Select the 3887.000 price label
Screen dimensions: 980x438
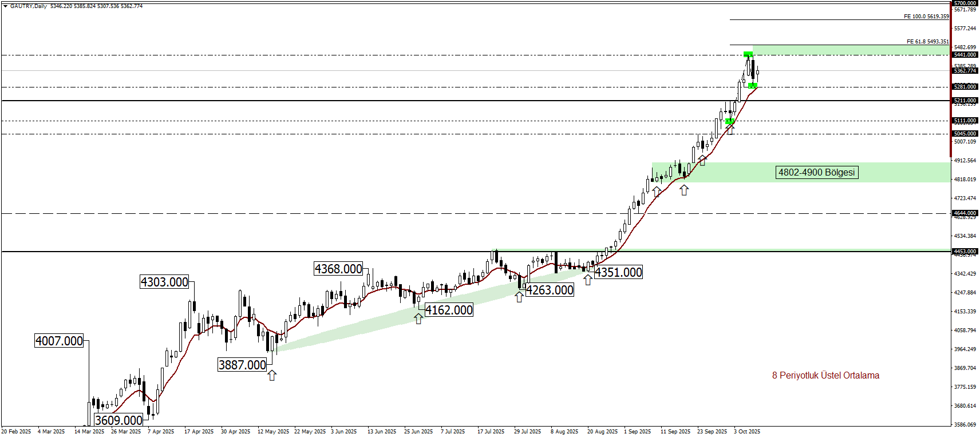coord(242,365)
